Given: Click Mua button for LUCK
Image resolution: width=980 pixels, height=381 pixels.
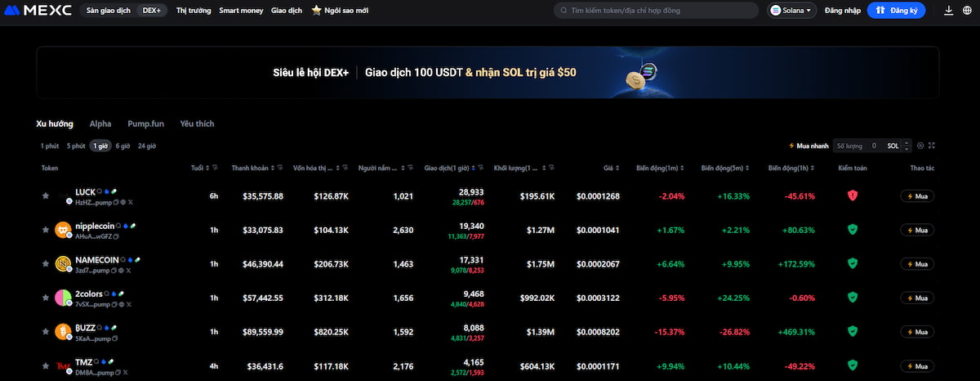Looking at the screenshot, I should click(x=917, y=196).
